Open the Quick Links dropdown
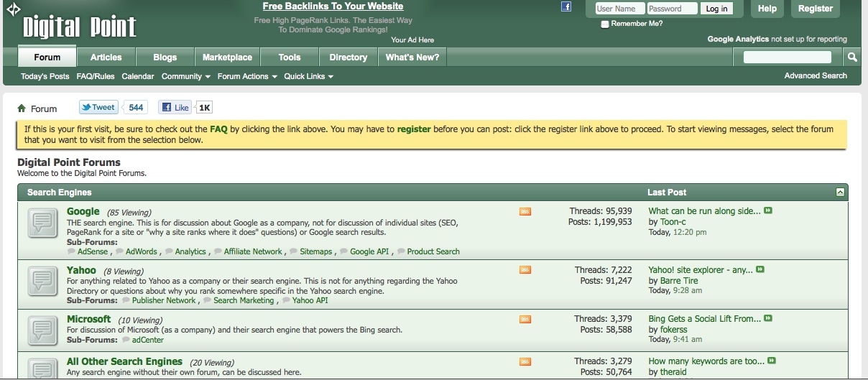Screen dimensions: 868x380 [x=308, y=76]
